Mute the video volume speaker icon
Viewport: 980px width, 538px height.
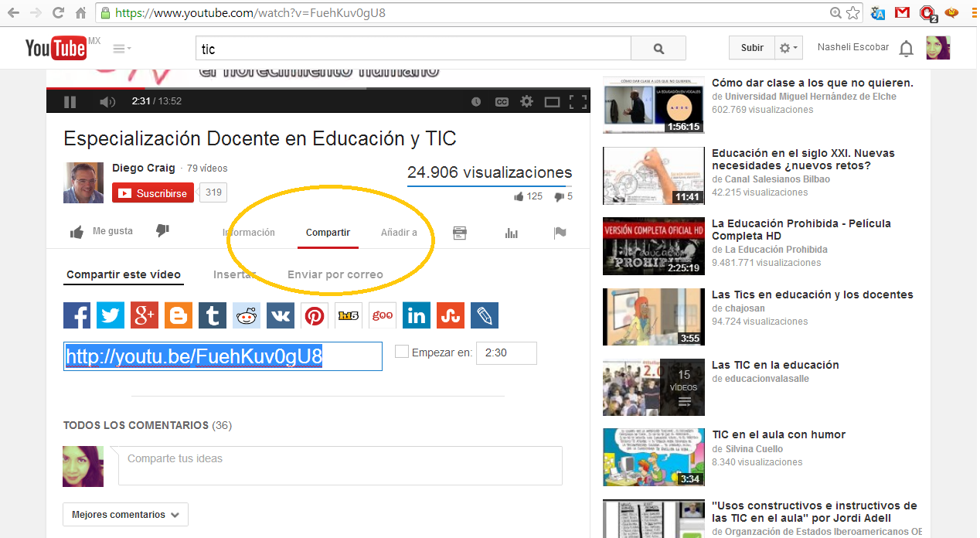pos(107,101)
